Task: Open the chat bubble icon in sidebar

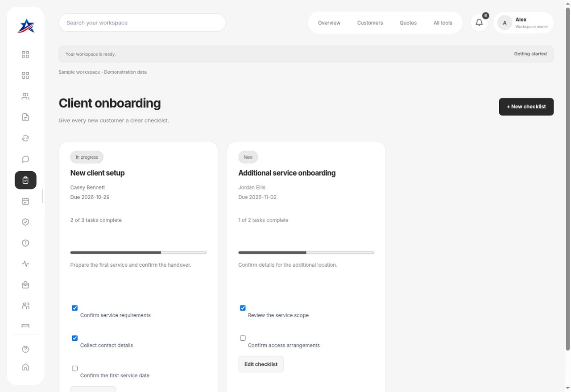Action: coord(25,159)
